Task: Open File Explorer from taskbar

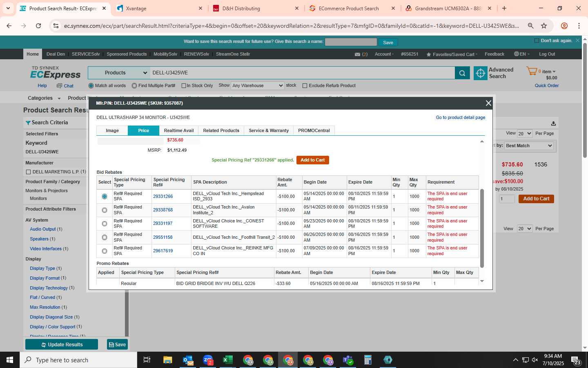Action: (167, 360)
